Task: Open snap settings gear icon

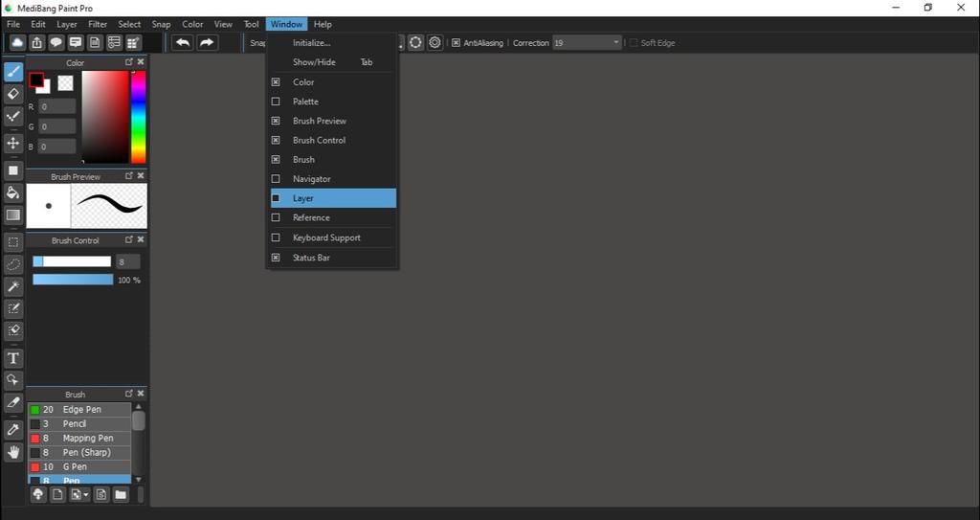Action: coord(435,42)
